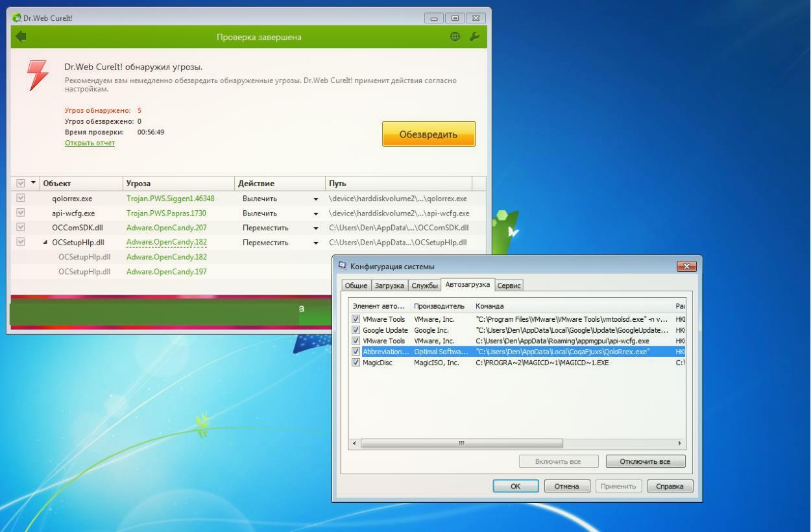Switch to the Службы tab
Screen dimensions: 811x532
[x=424, y=285]
